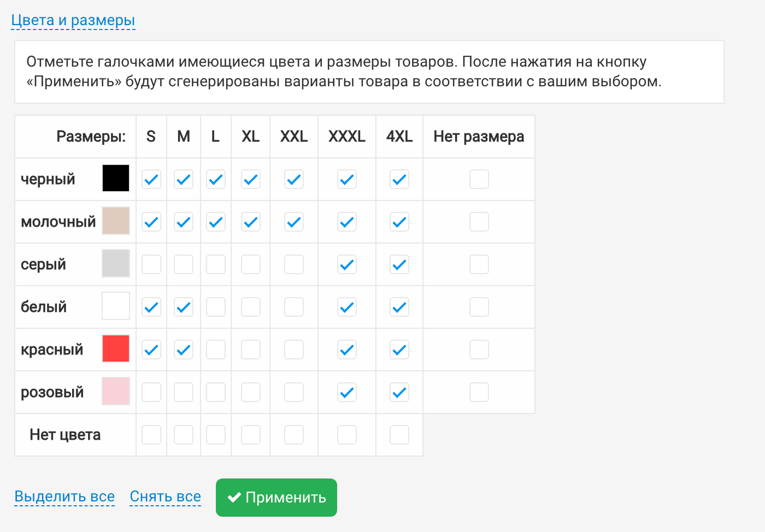Image resolution: width=765 pixels, height=532 pixels.
Task: Uncheck size XXXL for молочный
Action: [x=347, y=222]
